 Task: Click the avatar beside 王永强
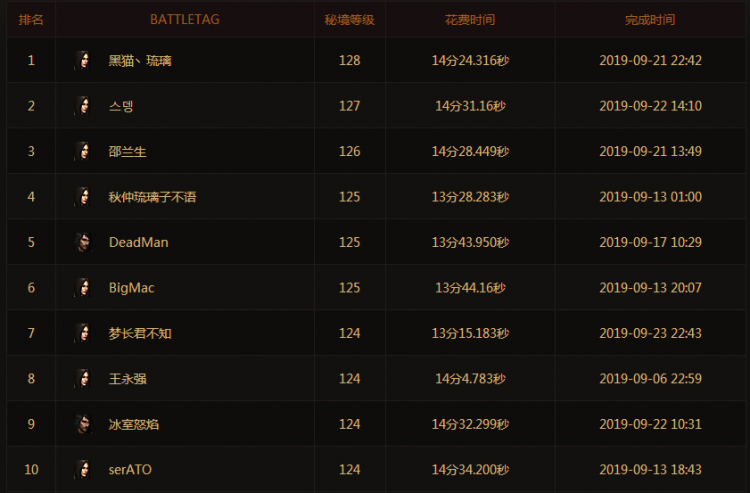point(82,379)
